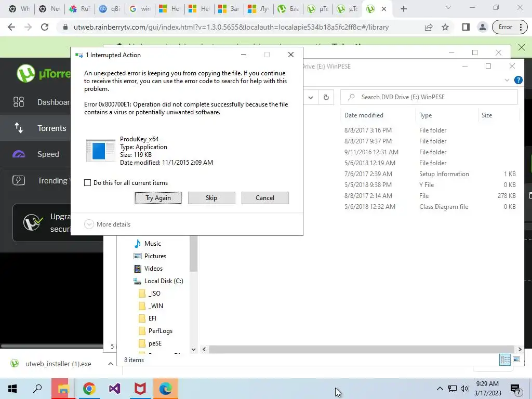The image size is (532, 399).
Task: Toggle the Chrome side panel
Action: point(466,27)
